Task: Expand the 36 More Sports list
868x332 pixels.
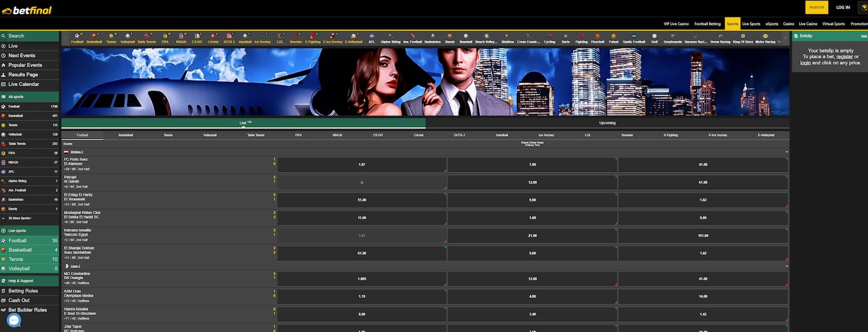Action: pos(20,218)
